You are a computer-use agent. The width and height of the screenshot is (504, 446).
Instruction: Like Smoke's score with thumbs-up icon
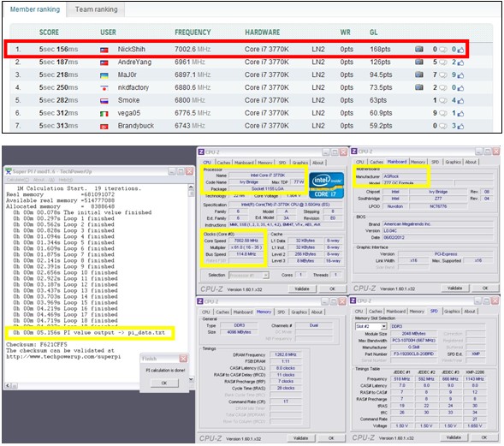(x=460, y=101)
